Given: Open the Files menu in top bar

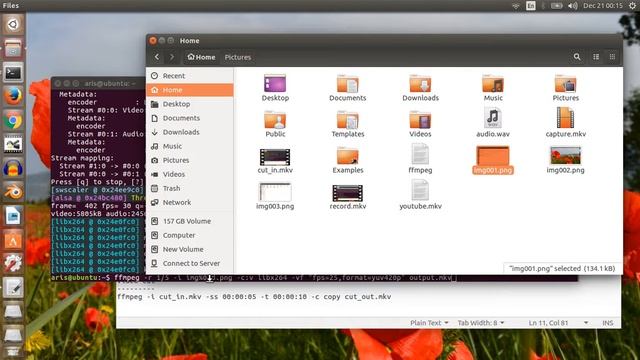Looking at the screenshot, I should point(11,5).
